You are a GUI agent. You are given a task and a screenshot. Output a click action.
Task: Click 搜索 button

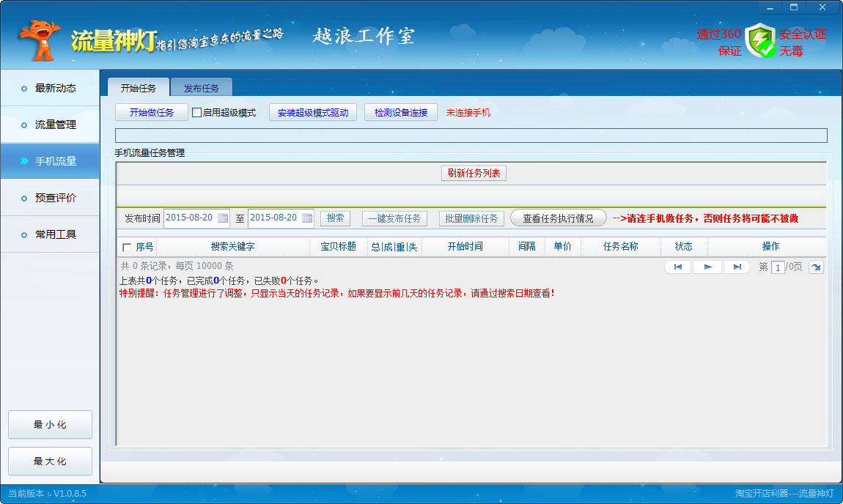coord(336,218)
